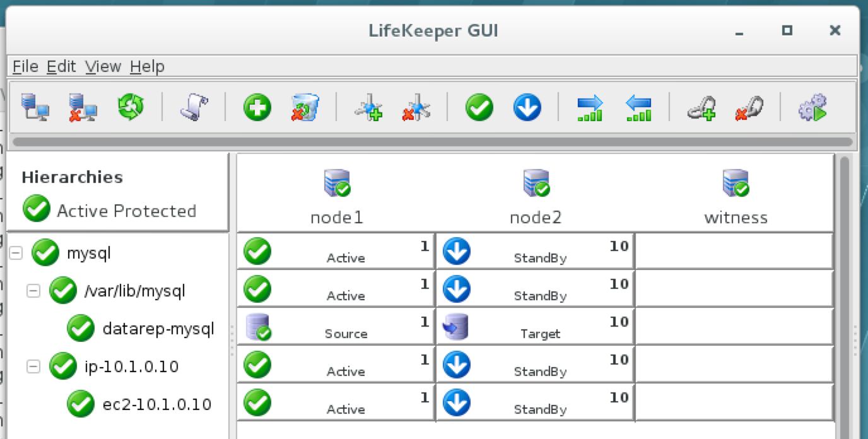Image resolution: width=868 pixels, height=439 pixels.
Task: Click the green Refresh toolbar icon
Action: click(131, 107)
